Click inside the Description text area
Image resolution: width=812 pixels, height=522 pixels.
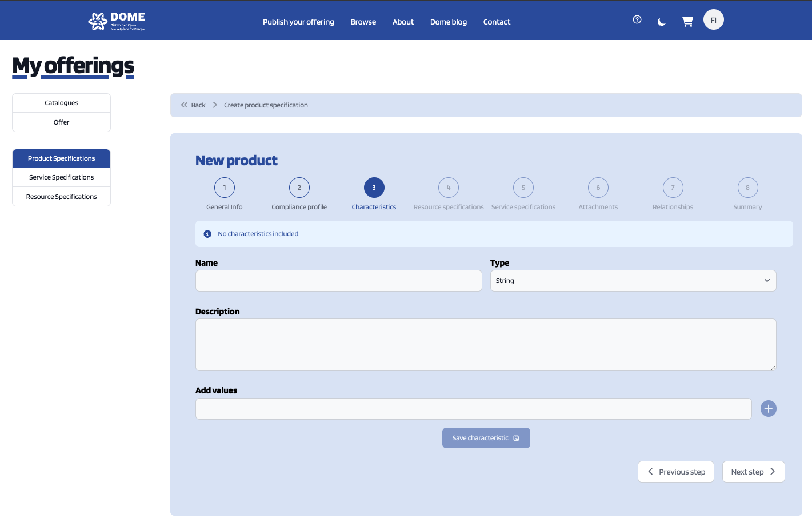486,345
